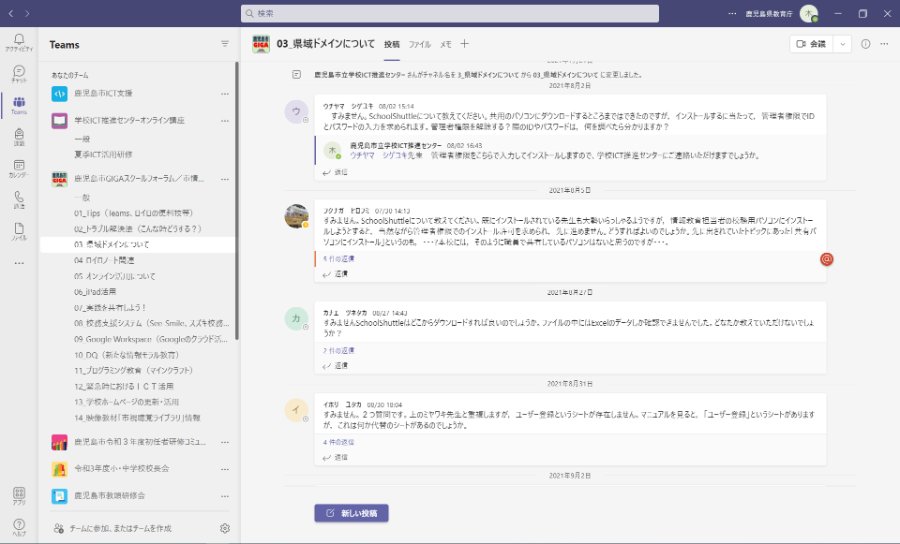The width and height of the screenshot is (900, 544).
Task: Show more apps ellipsis in sidebar
Action: pyautogui.click(x=19, y=263)
